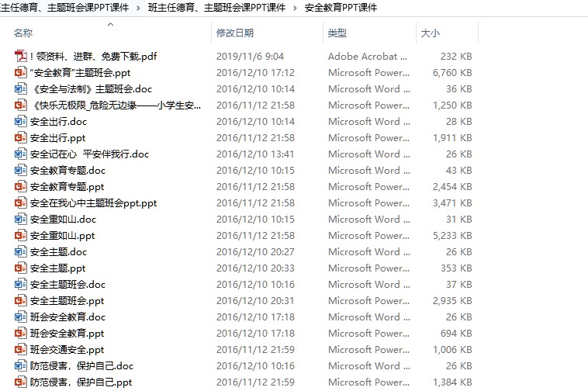The width and height of the screenshot is (588, 391).
Task: Click the Word icon next to 安全记在心 平安伴我行.doc
Action: pyautogui.click(x=21, y=154)
